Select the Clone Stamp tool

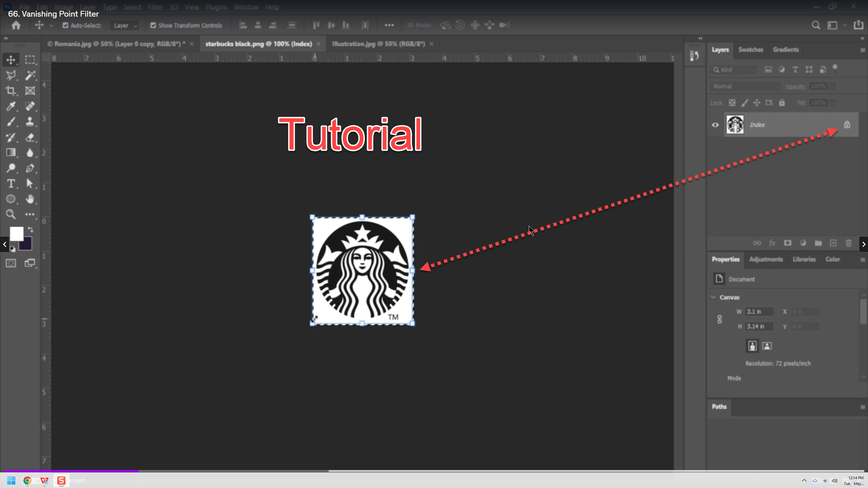click(30, 121)
